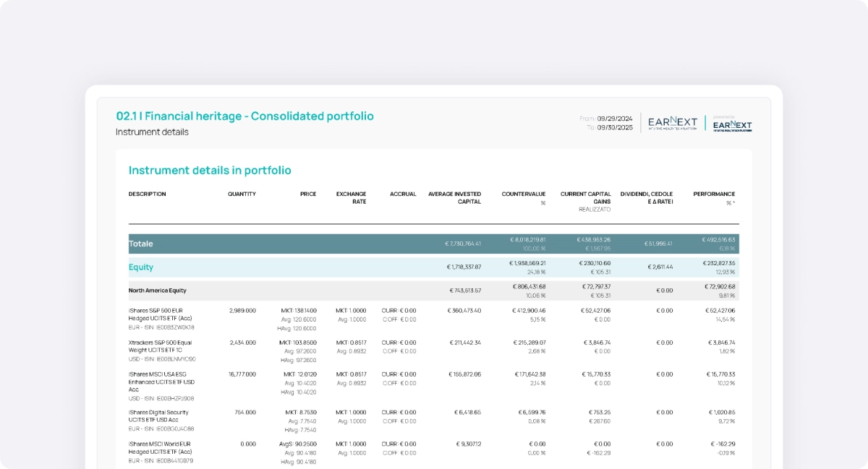Image resolution: width=868 pixels, height=469 pixels.
Task: Select the EXCHANGE RATE column header
Action: coord(352,197)
